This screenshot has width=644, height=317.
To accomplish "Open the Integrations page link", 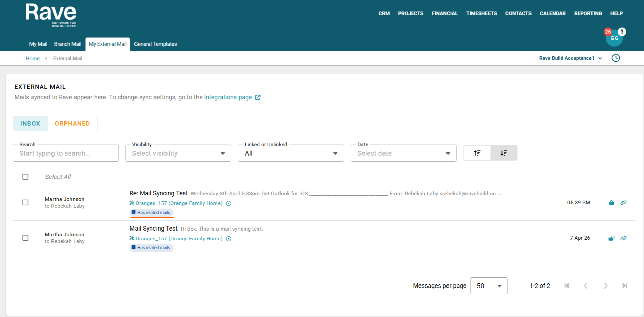I will coord(228,97).
